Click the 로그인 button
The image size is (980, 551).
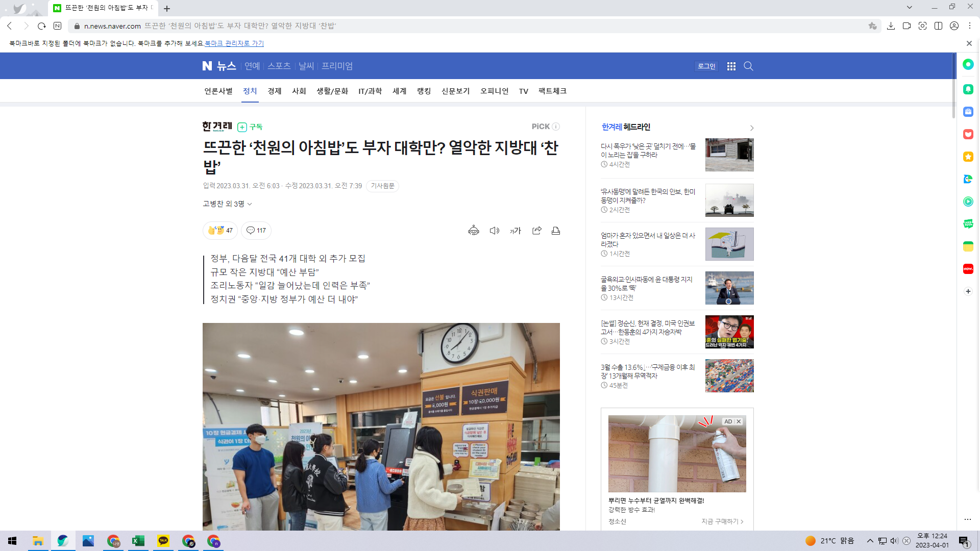click(706, 66)
